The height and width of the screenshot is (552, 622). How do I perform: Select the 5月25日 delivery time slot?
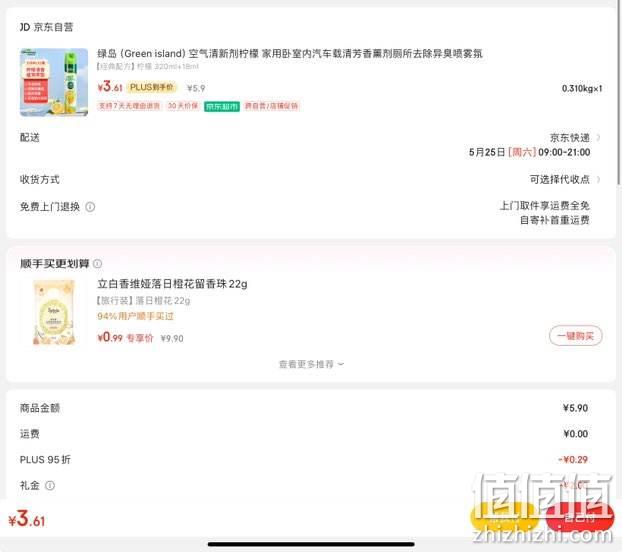tap(529, 152)
